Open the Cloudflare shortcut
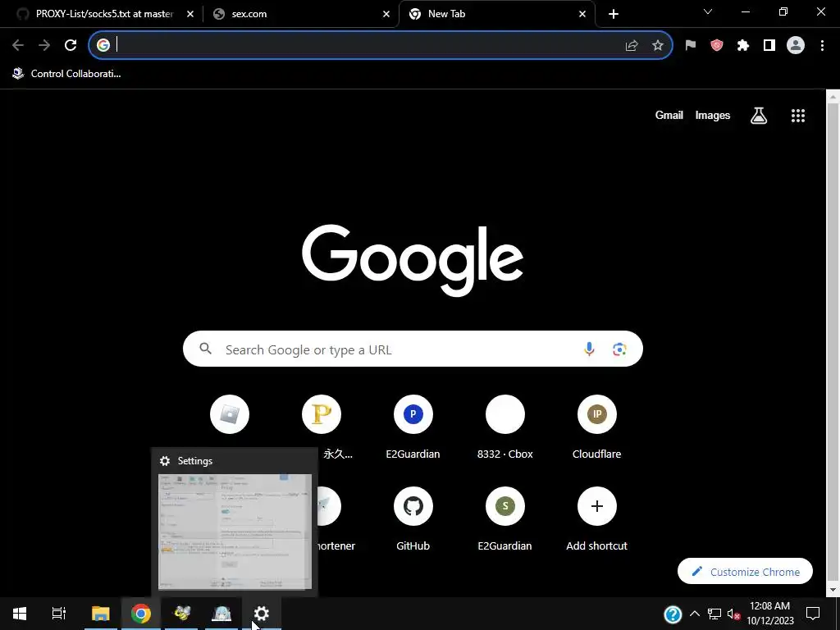 [597, 427]
